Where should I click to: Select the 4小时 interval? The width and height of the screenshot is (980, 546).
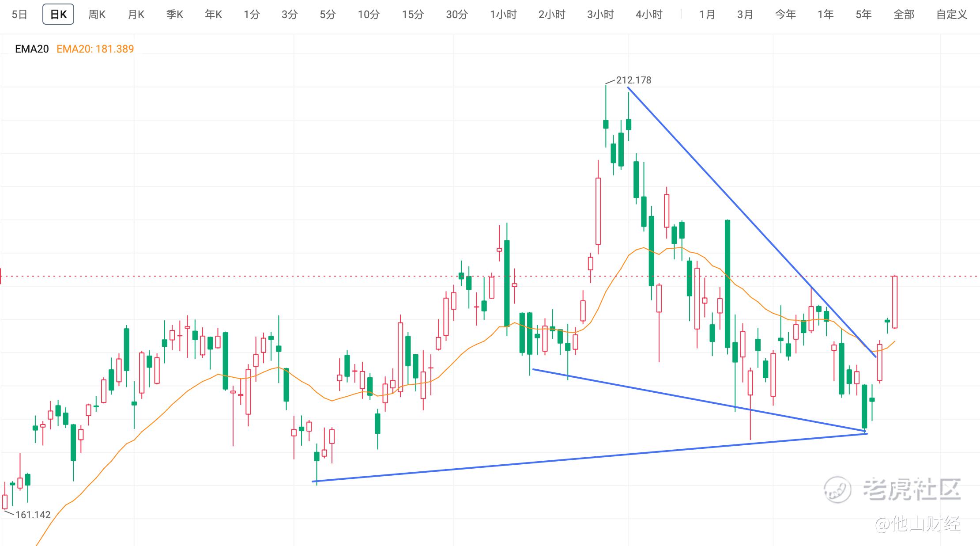point(649,15)
